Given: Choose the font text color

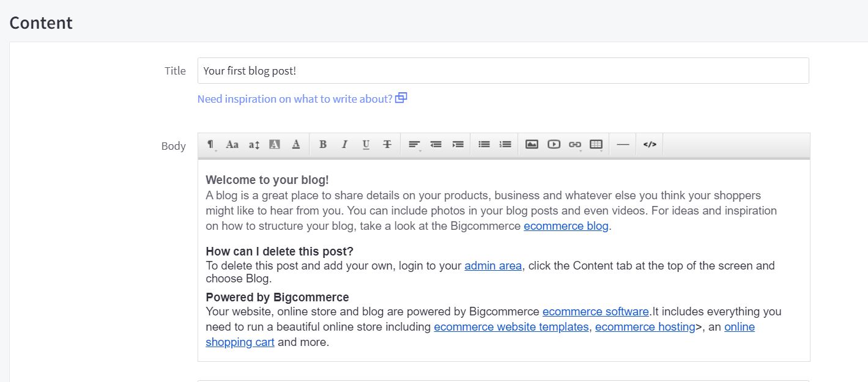Looking at the screenshot, I should pos(296,145).
